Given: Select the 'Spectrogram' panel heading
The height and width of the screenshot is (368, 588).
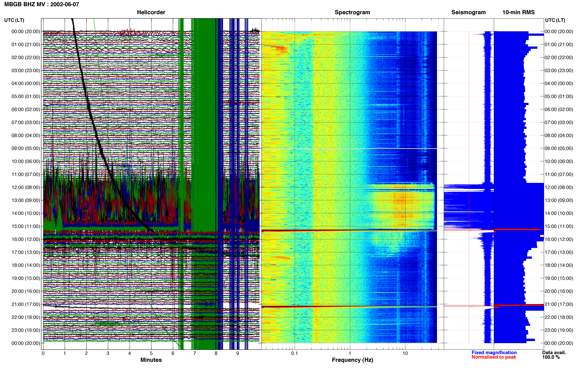Looking at the screenshot, I should 352,12.
